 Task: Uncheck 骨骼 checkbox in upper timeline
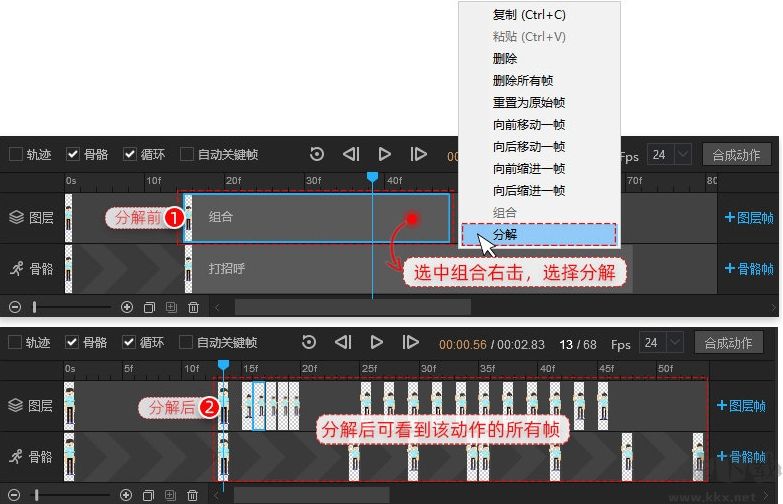[x=73, y=154]
